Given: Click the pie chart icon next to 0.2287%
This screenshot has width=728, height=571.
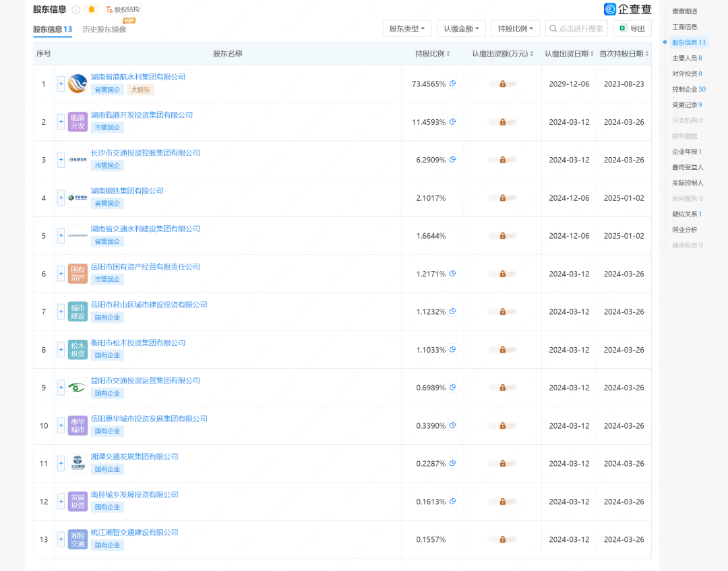Looking at the screenshot, I should 453,463.
